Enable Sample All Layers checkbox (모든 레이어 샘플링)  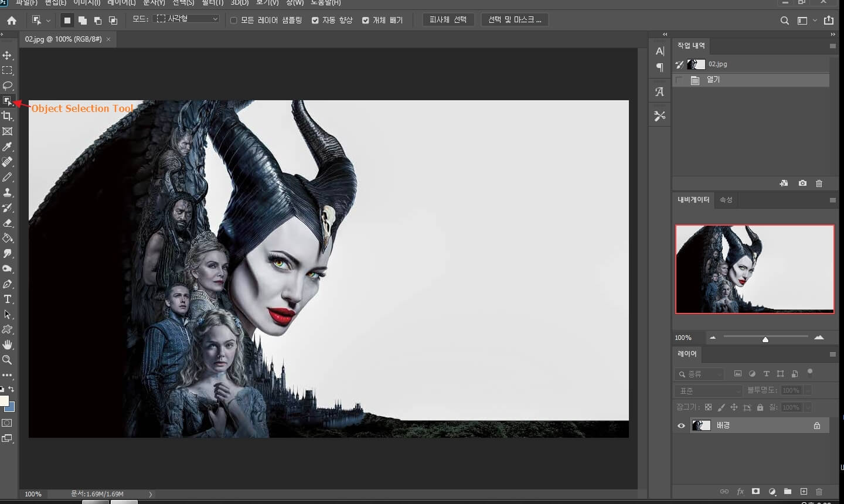click(x=234, y=20)
